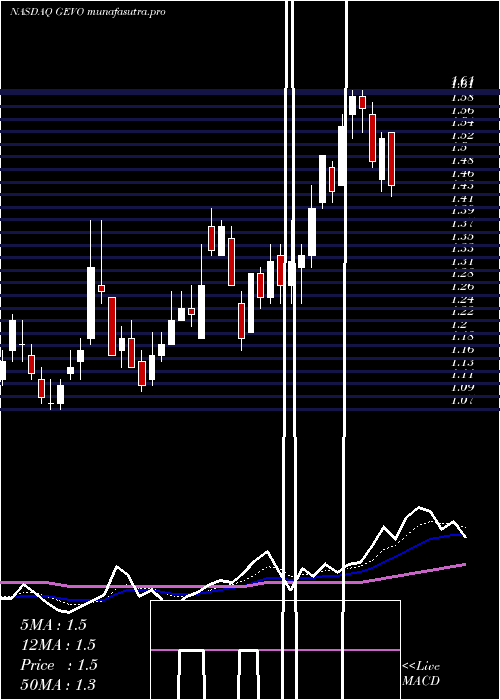500x700 pixels.
Task: Click the 50MA : 1.3 legend entry
Action: pos(58,684)
